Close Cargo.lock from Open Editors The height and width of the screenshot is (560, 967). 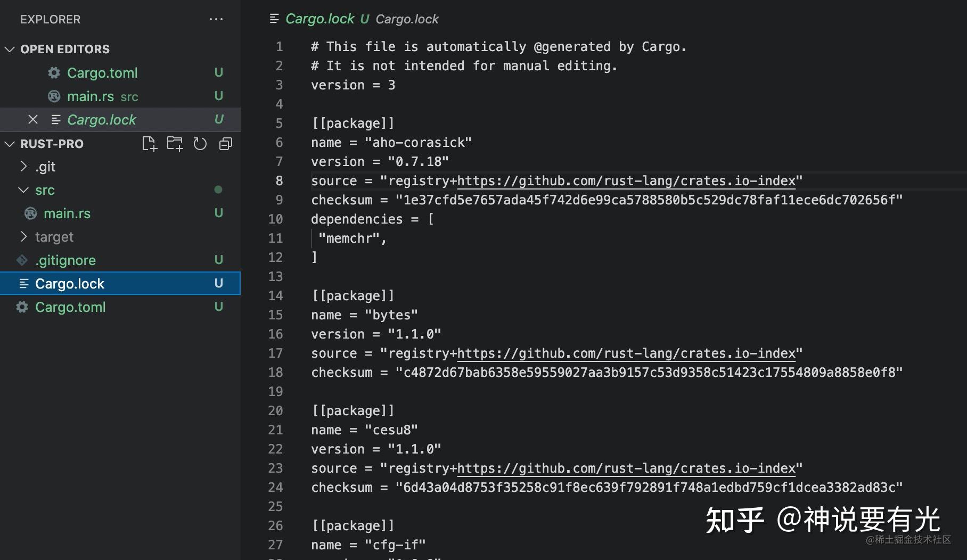33,119
